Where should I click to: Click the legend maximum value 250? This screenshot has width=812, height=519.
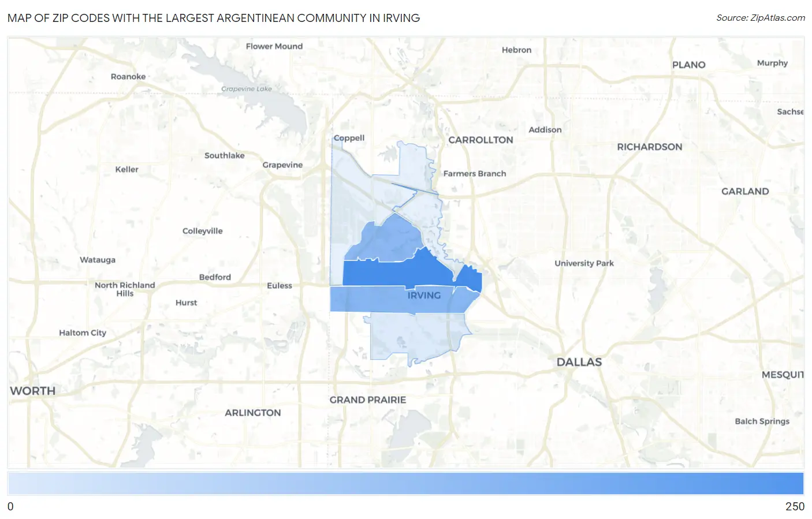(795, 506)
